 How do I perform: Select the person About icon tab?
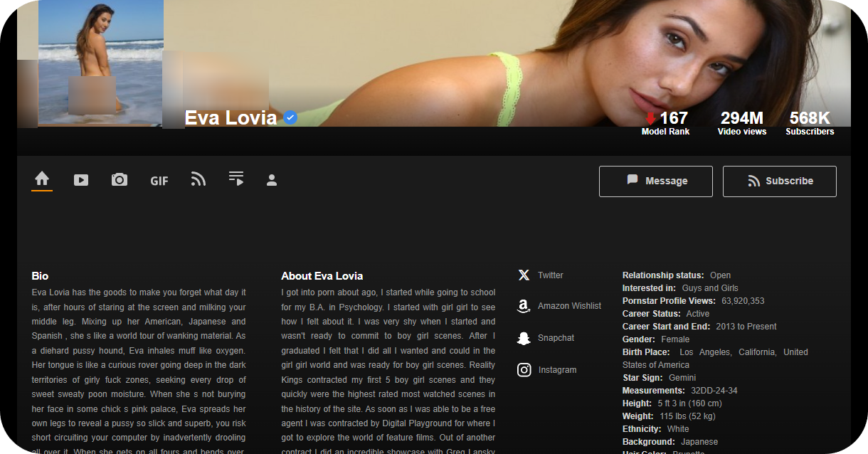272,181
